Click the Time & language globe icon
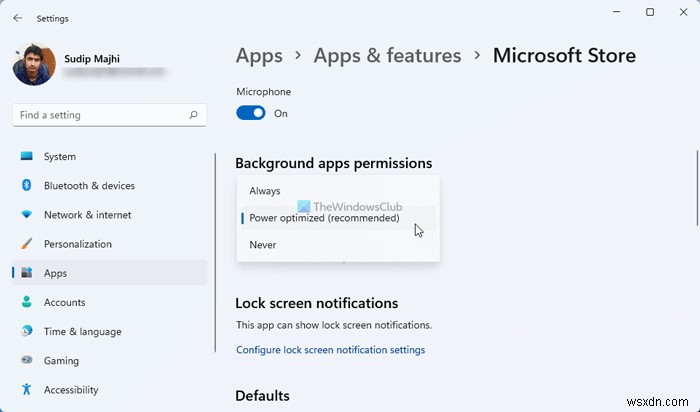The height and width of the screenshot is (412, 700). (26, 331)
